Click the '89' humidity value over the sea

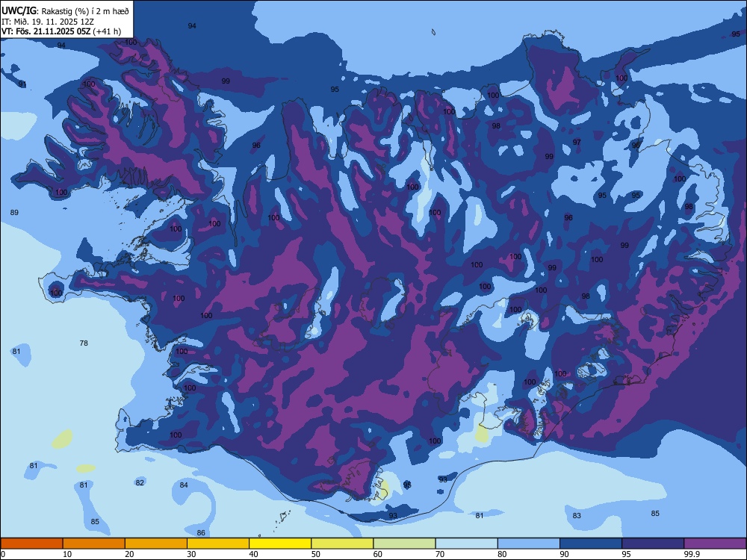tap(14, 212)
